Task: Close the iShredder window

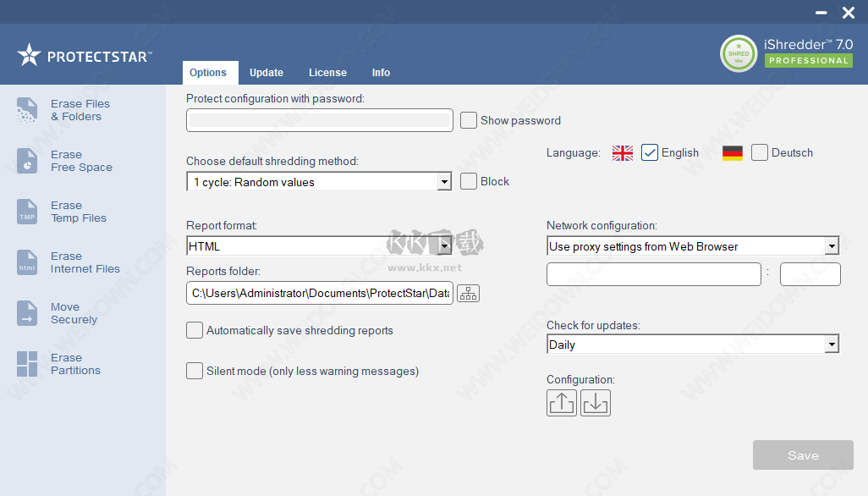Action: 848,13
